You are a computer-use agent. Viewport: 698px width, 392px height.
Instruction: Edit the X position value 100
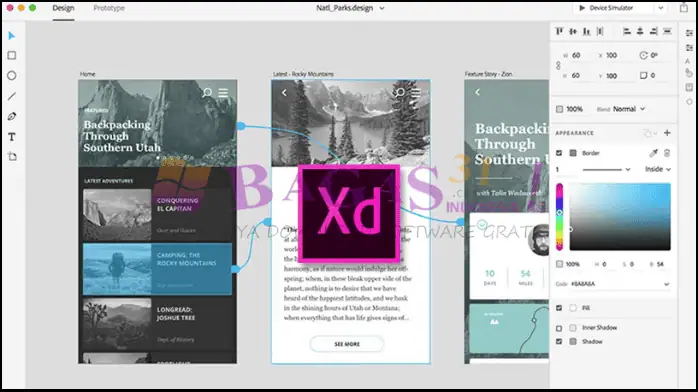pyautogui.click(x=612, y=55)
